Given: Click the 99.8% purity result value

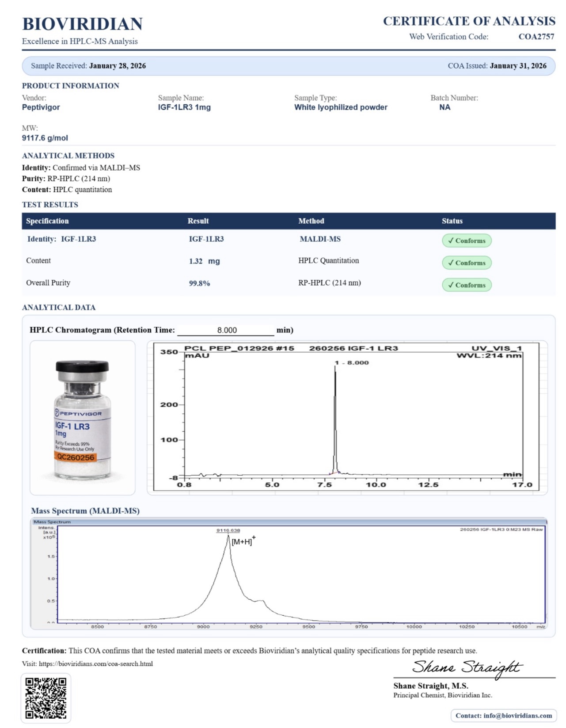Looking at the screenshot, I should (x=199, y=283).
